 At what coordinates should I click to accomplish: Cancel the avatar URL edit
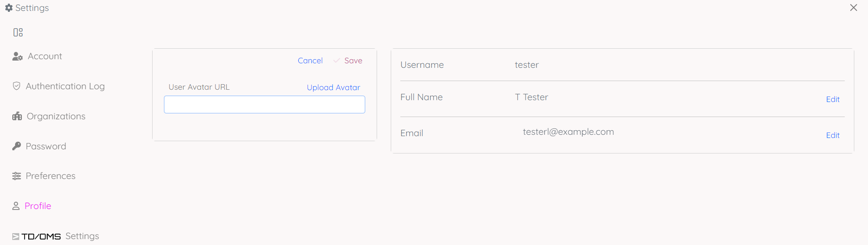point(310,61)
